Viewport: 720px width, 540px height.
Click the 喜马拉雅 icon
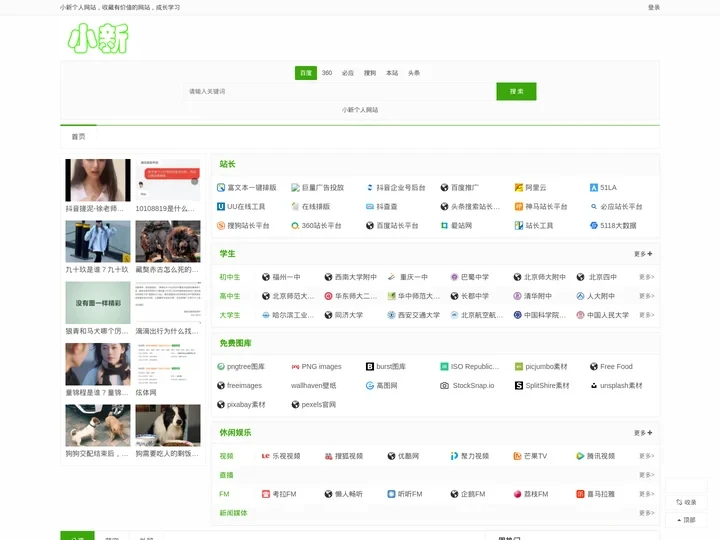[x=580, y=494]
